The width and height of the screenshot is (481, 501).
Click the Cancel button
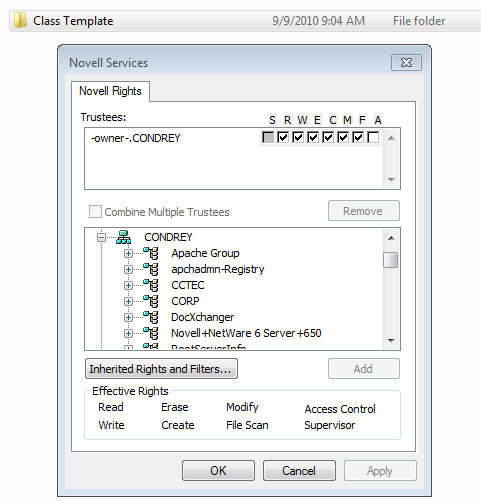click(x=299, y=471)
